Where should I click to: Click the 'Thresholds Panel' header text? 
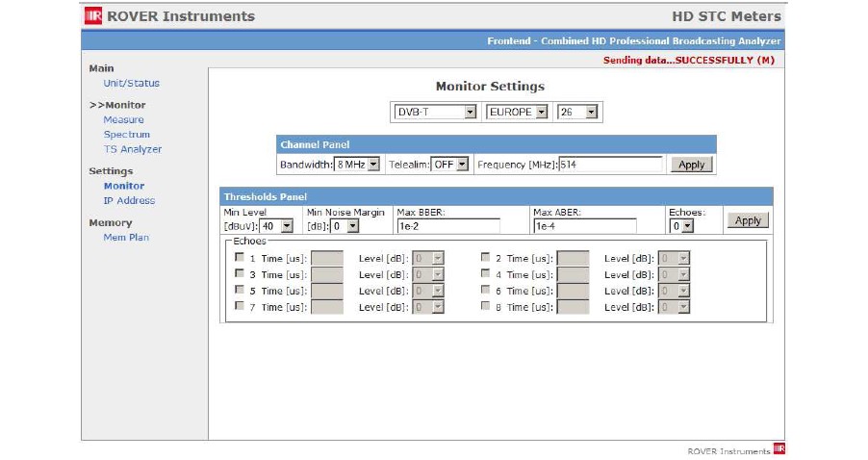coord(266,196)
